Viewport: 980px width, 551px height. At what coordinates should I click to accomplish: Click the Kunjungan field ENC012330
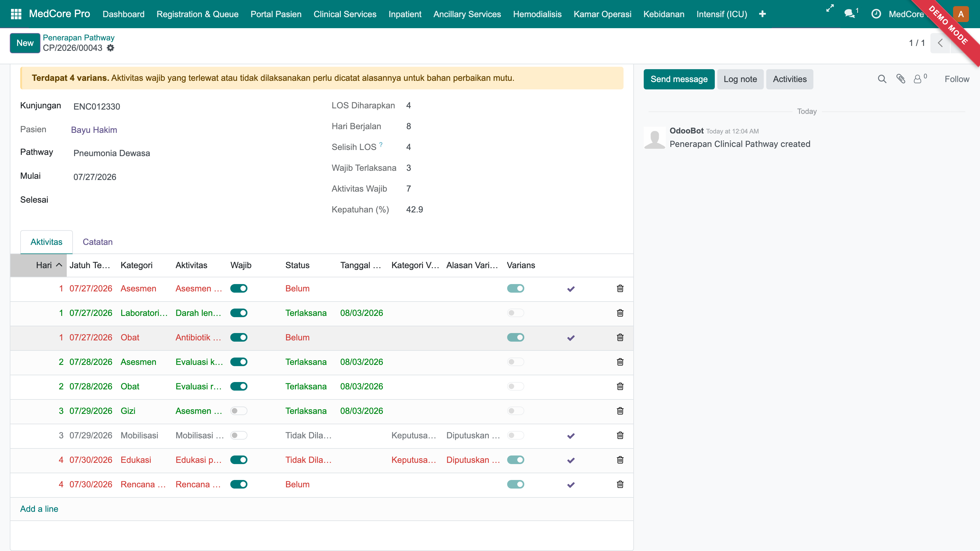tap(97, 107)
